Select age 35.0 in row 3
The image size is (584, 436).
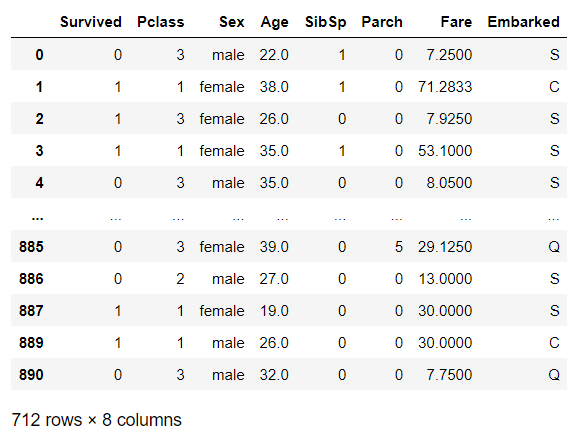pos(274,151)
